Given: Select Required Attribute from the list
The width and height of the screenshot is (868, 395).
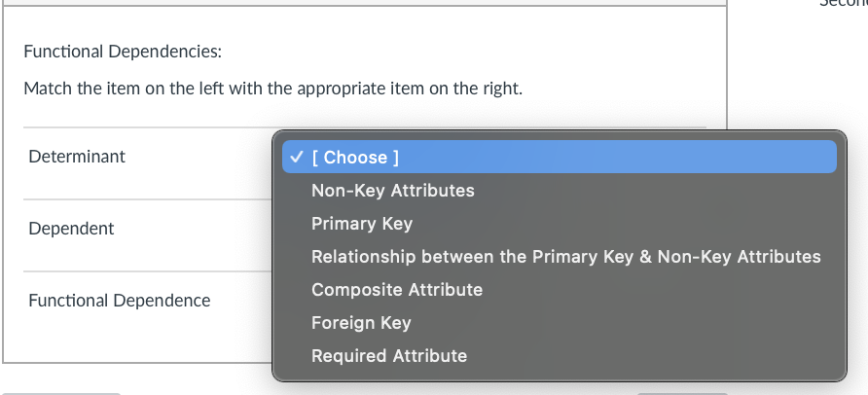Looking at the screenshot, I should pos(388,356).
